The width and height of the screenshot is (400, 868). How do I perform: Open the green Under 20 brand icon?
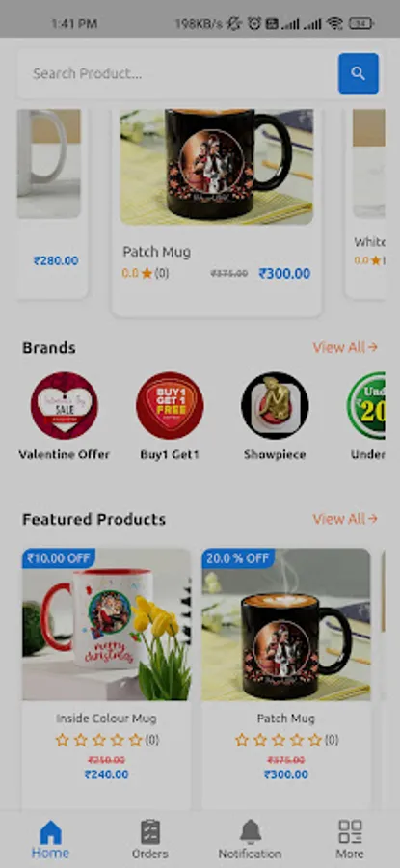coord(366,405)
